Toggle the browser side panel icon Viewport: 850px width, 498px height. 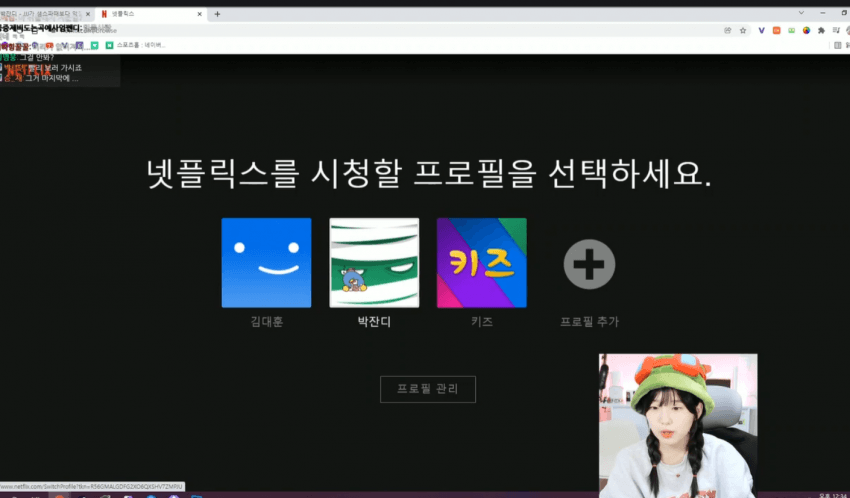pos(838,46)
